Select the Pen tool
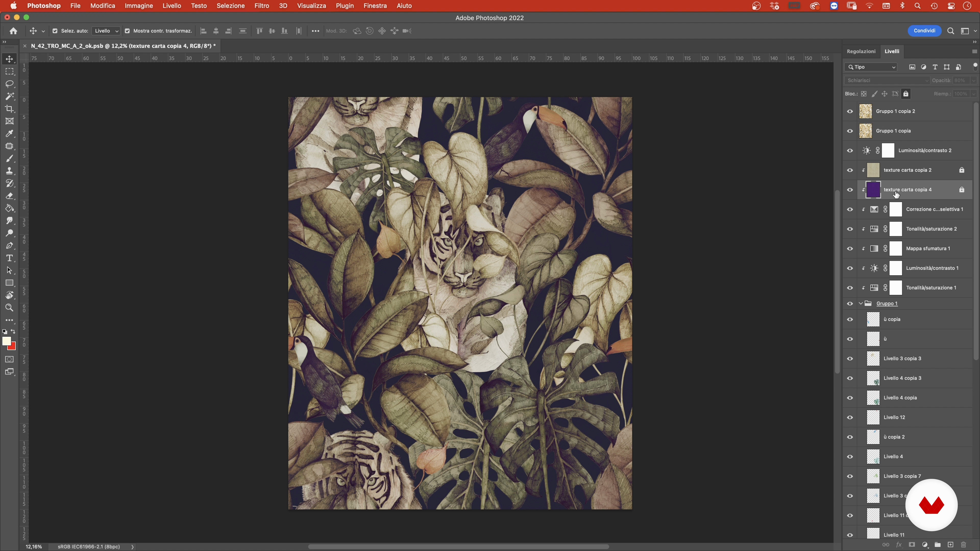Image resolution: width=980 pixels, height=551 pixels. (9, 246)
